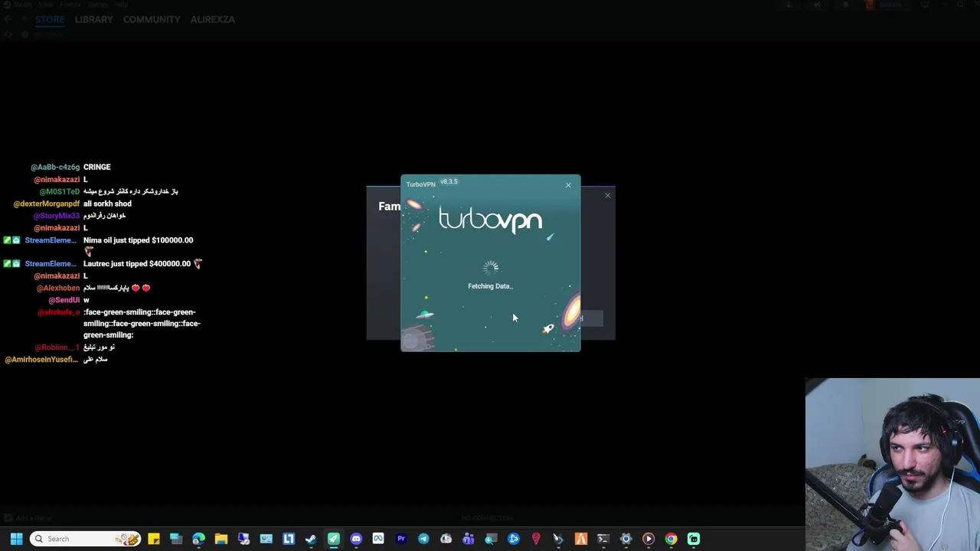Click the chat message 'CRINGE'
Viewport: 980px width, 551px height.
click(x=97, y=167)
